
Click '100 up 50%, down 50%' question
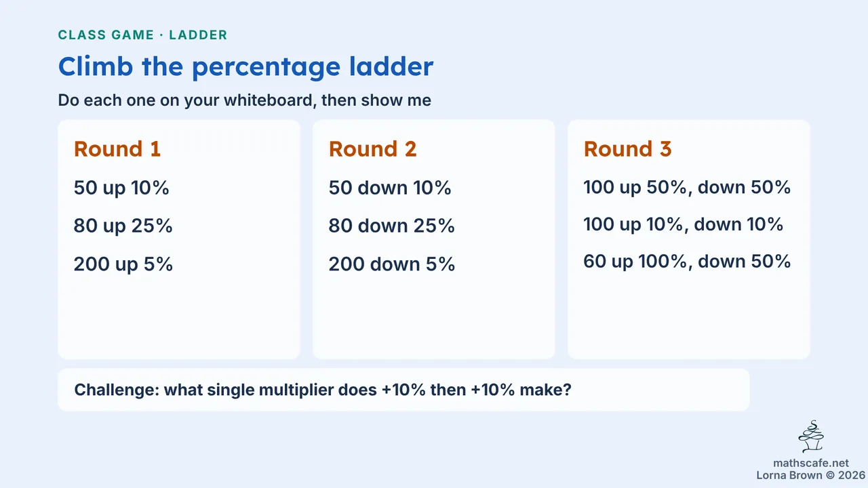click(x=687, y=188)
